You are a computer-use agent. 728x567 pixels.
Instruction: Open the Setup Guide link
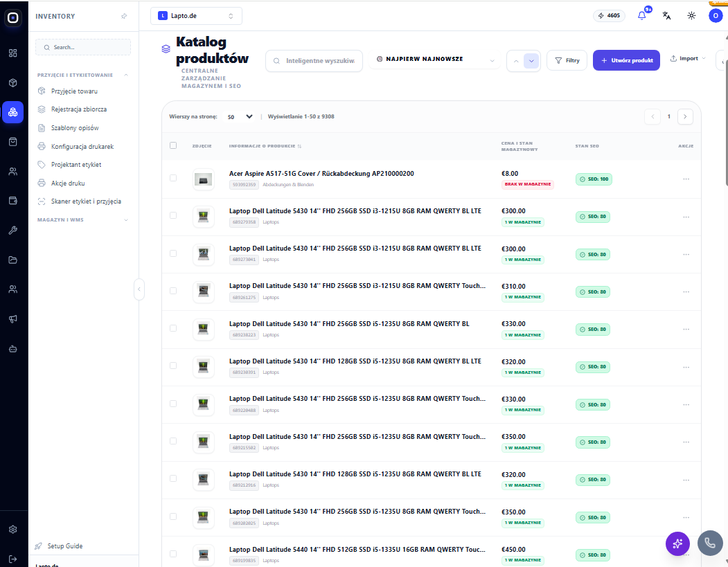[x=65, y=546]
